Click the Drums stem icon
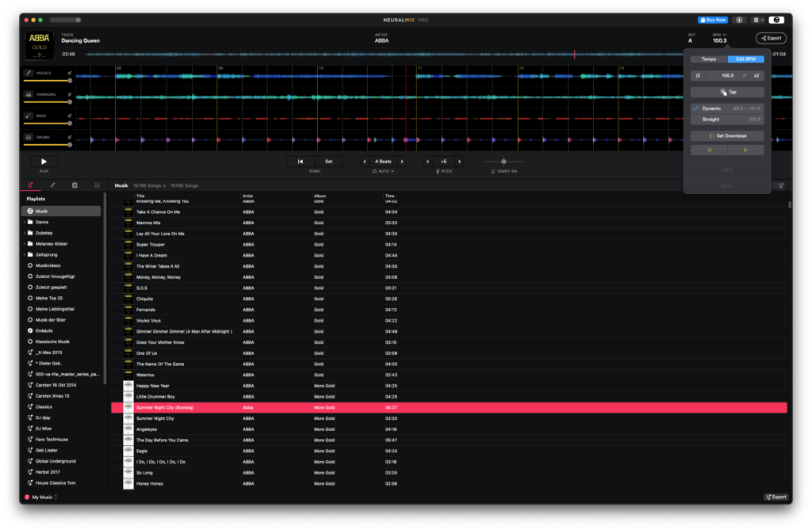 [x=29, y=136]
